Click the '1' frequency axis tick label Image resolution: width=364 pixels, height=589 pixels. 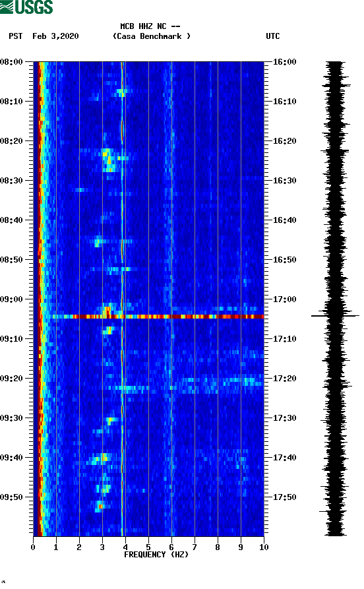click(x=56, y=547)
